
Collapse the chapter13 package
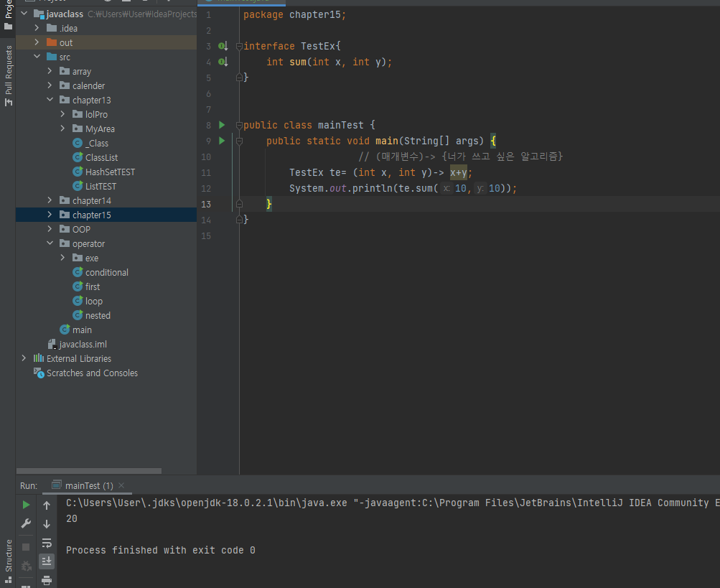[50, 100]
